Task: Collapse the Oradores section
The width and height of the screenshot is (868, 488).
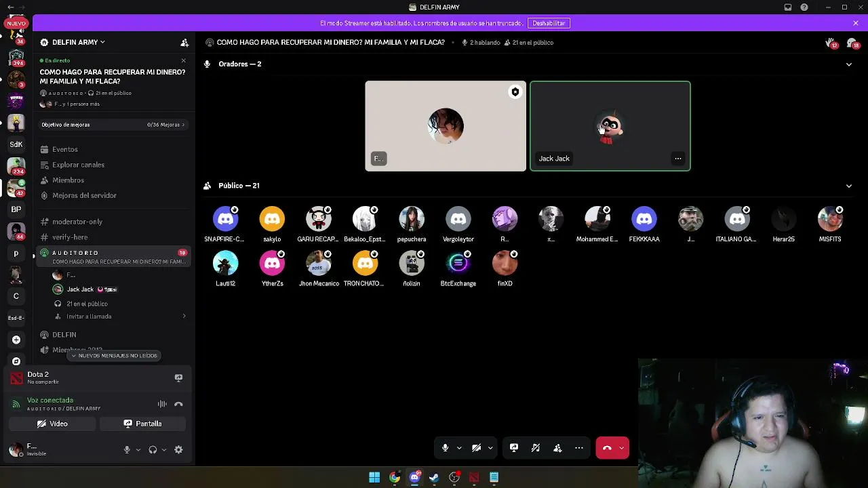Action: point(849,64)
